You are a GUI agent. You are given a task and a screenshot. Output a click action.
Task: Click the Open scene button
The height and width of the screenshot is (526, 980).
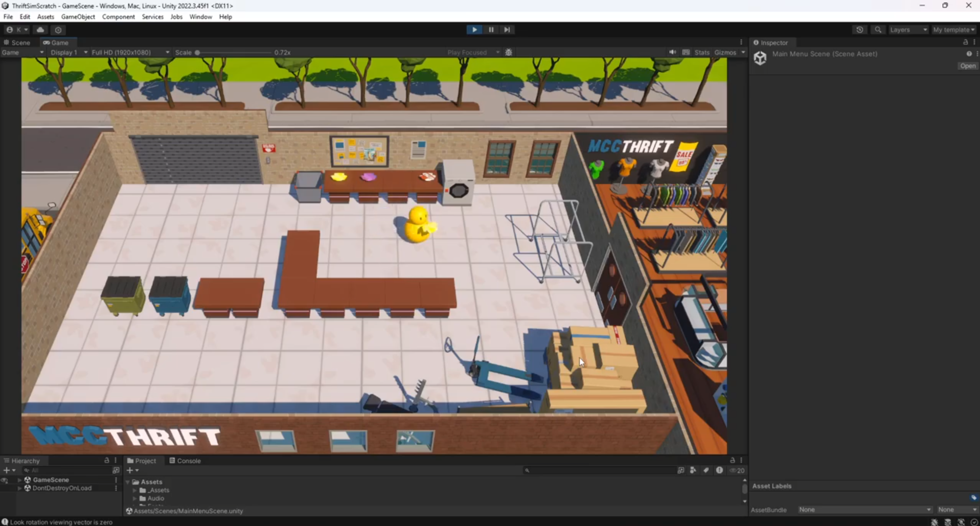[x=968, y=66]
